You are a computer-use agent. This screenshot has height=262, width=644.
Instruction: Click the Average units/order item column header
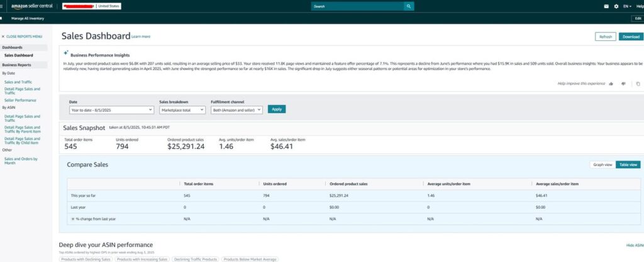[449, 184]
